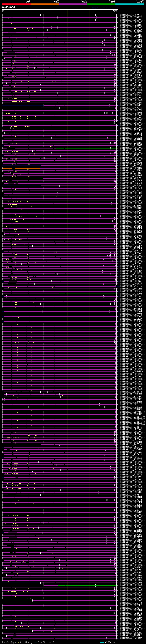Open hit UniRef100_A7IUE3

pos(131,130)
